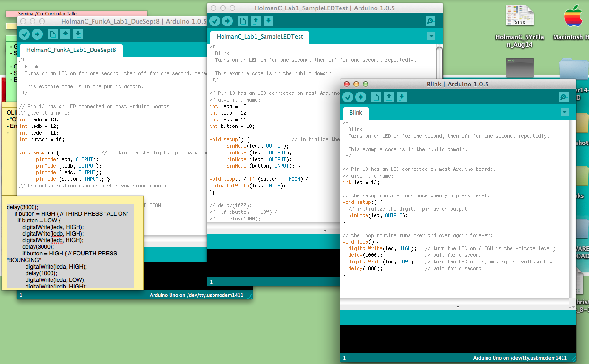Click Verify in the Blink window toolbar
589x364 pixels.
[348, 97]
